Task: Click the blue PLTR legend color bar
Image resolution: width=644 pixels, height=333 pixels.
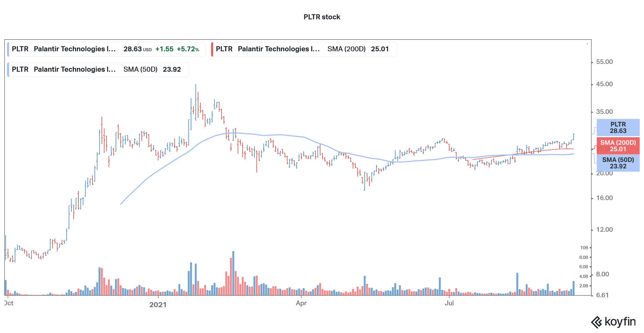Action: pyautogui.click(x=8, y=49)
